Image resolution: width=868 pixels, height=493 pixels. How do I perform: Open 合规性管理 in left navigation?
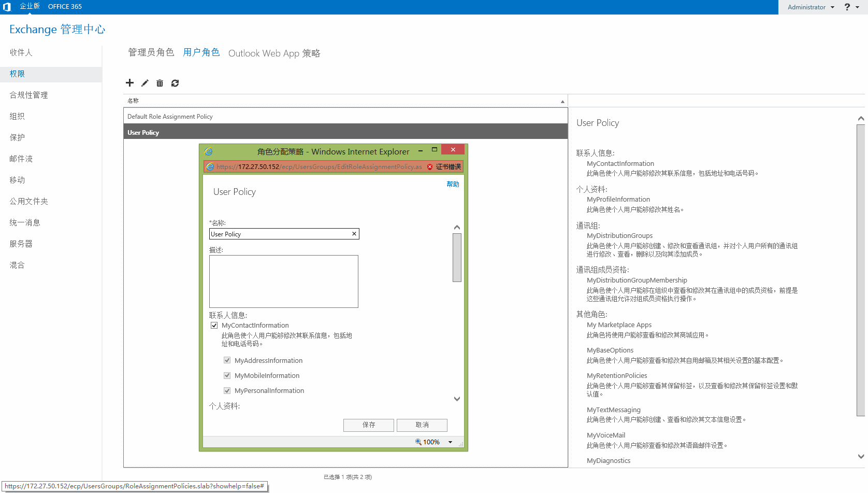pos(29,95)
